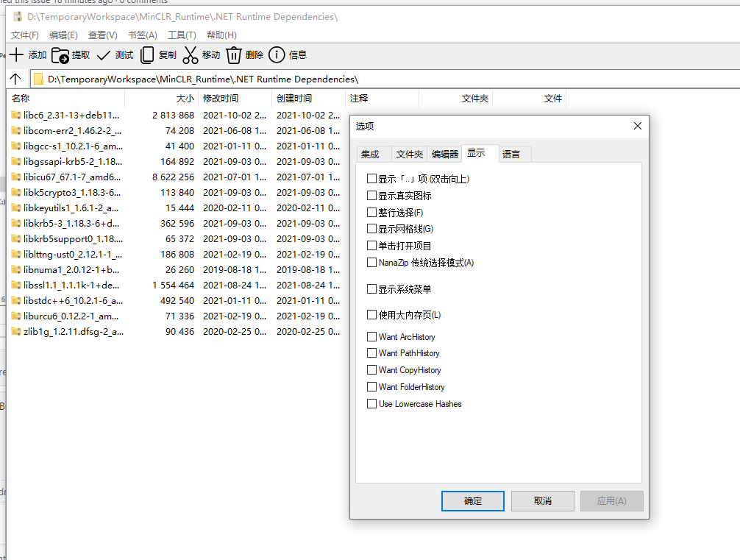Open the 文件(F) menu
Image resolution: width=740 pixels, height=560 pixels.
click(x=24, y=35)
